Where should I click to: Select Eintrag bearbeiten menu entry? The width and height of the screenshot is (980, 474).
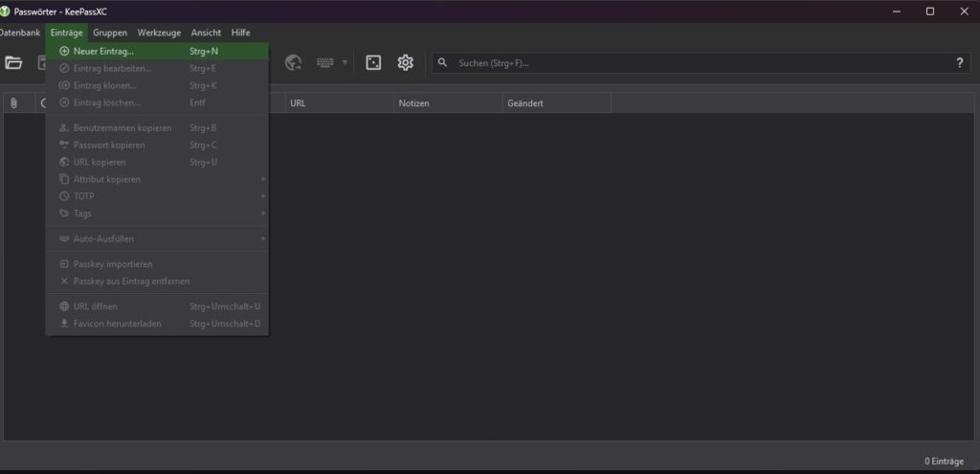tap(158, 68)
